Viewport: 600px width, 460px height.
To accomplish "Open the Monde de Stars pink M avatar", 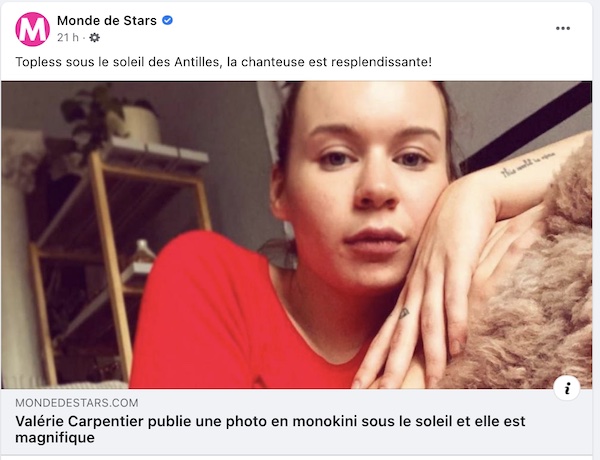I will pyautogui.click(x=33, y=29).
